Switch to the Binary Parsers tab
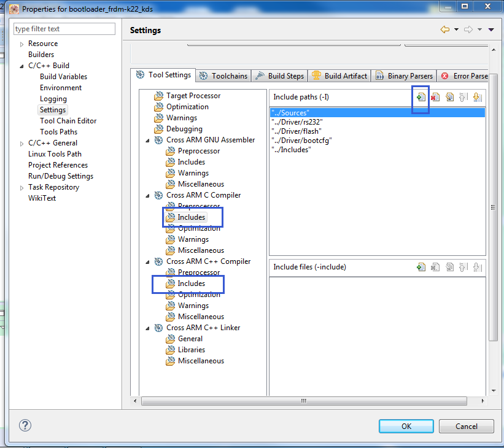The width and height of the screenshot is (504, 448). coord(404,76)
